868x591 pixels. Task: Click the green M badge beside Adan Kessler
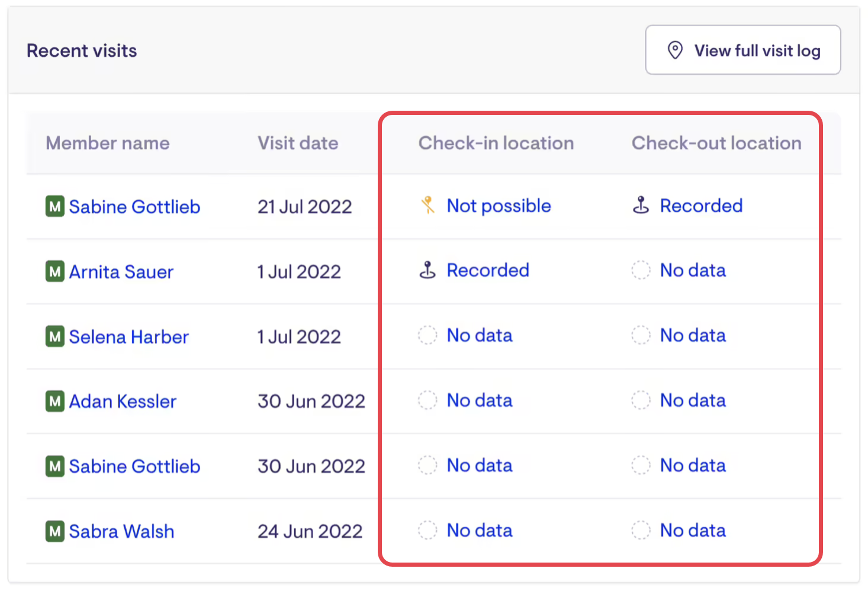tap(55, 402)
